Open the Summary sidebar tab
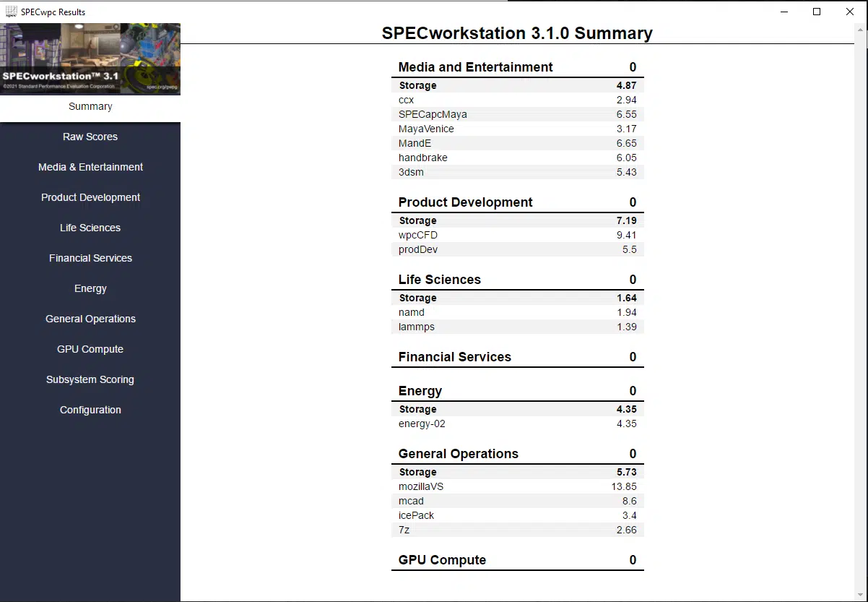This screenshot has height=602, width=868. point(90,106)
